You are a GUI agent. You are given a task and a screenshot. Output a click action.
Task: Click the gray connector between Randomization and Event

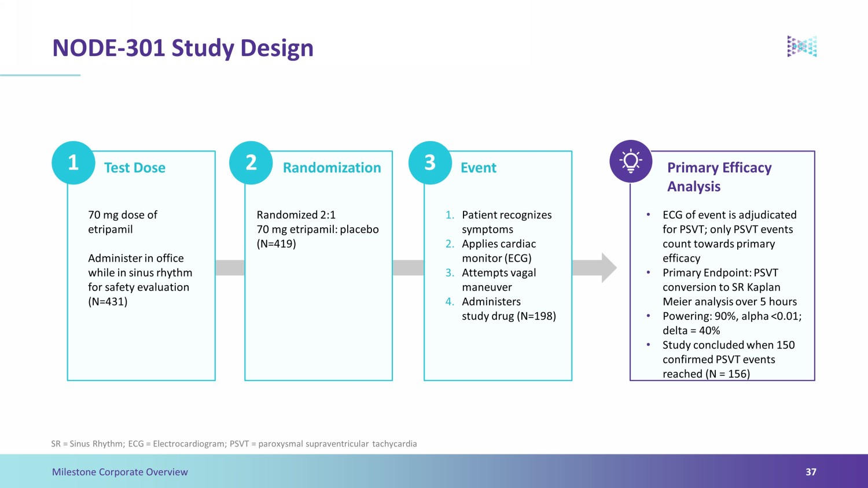tap(408, 268)
